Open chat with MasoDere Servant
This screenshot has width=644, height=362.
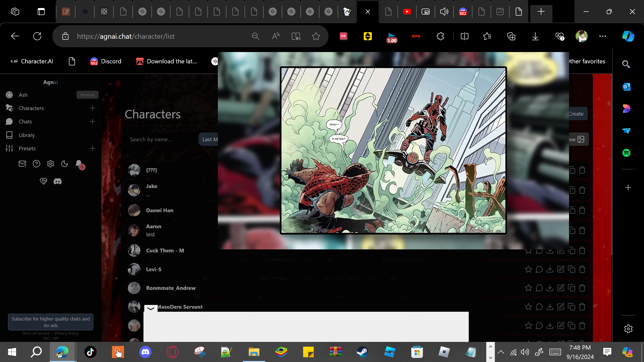point(539,307)
